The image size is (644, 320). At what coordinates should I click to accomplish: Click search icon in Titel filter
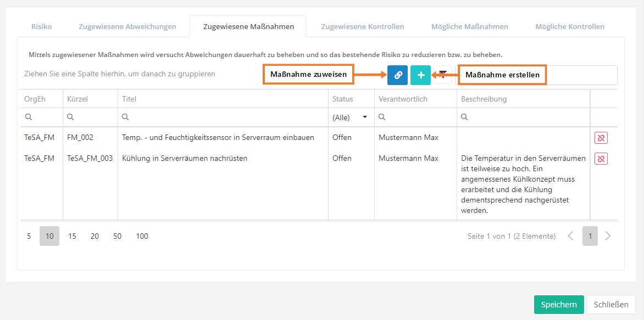(x=126, y=117)
